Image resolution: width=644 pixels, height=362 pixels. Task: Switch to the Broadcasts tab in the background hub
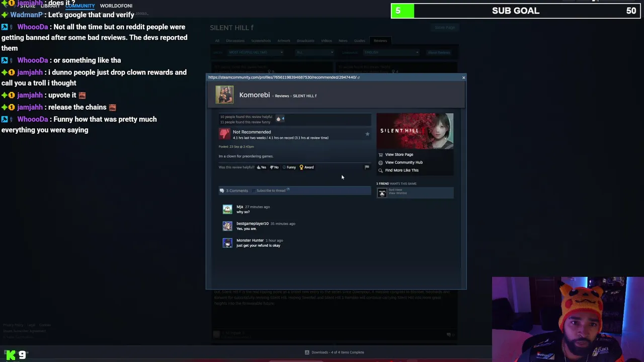click(305, 41)
